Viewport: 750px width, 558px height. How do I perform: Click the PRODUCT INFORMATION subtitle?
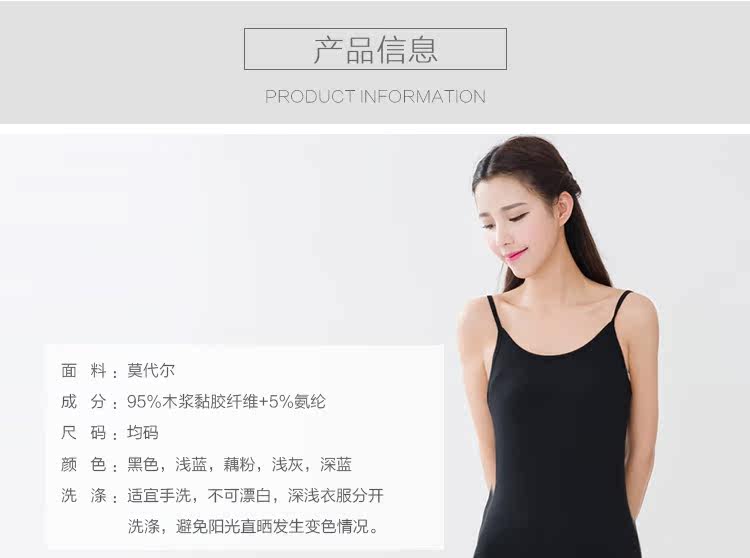tap(375, 97)
